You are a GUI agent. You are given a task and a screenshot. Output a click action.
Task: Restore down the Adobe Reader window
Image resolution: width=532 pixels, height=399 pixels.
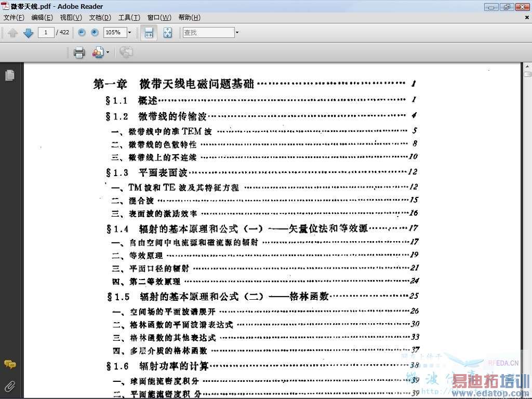click(507, 6)
